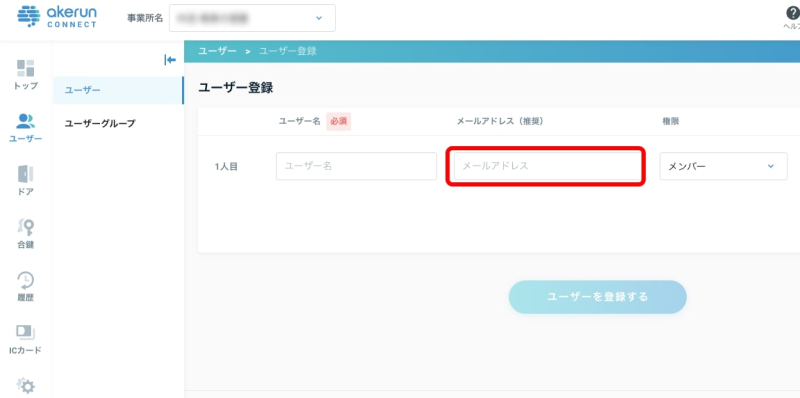Click the 1人目 row label
Image resolution: width=800 pixels, height=398 pixels.
[226, 166]
